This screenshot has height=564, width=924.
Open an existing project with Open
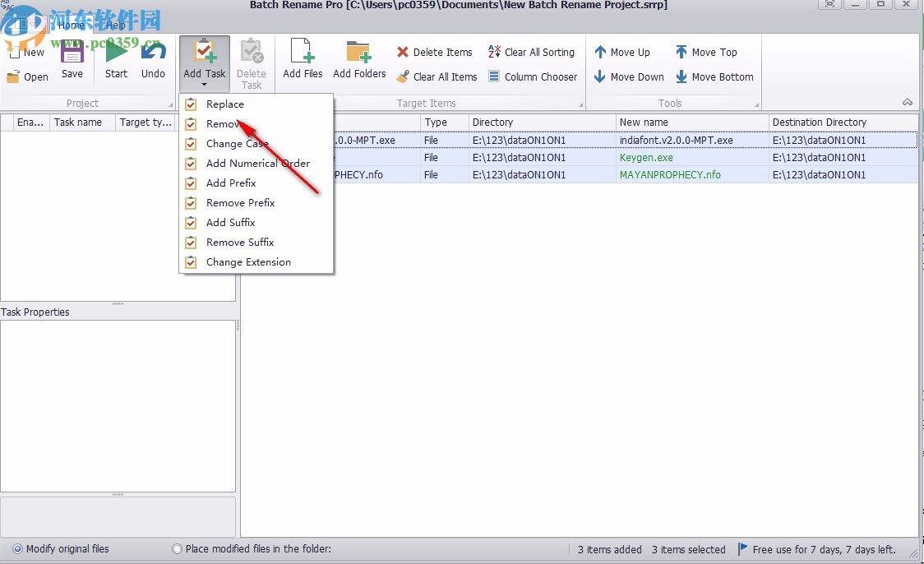(x=28, y=76)
